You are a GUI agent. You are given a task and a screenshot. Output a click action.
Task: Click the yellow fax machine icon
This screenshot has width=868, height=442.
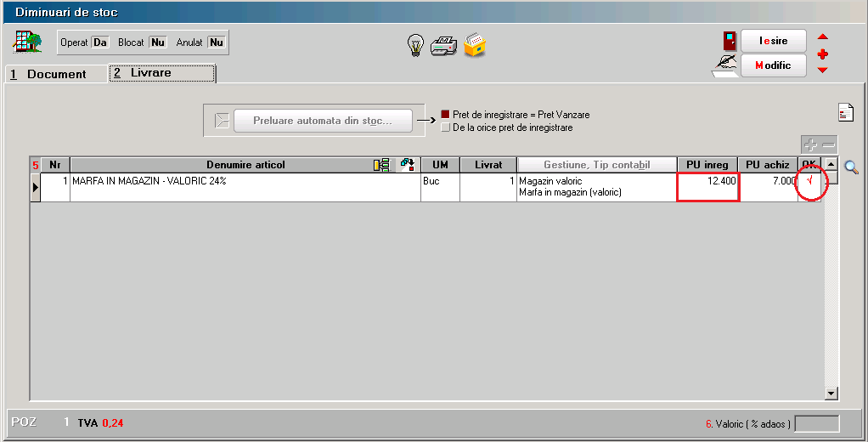click(475, 45)
